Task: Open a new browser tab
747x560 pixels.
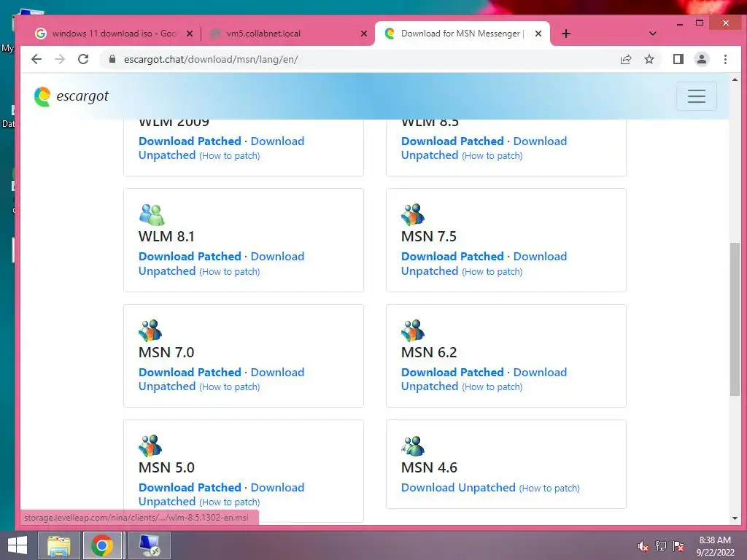Action: pos(566,34)
